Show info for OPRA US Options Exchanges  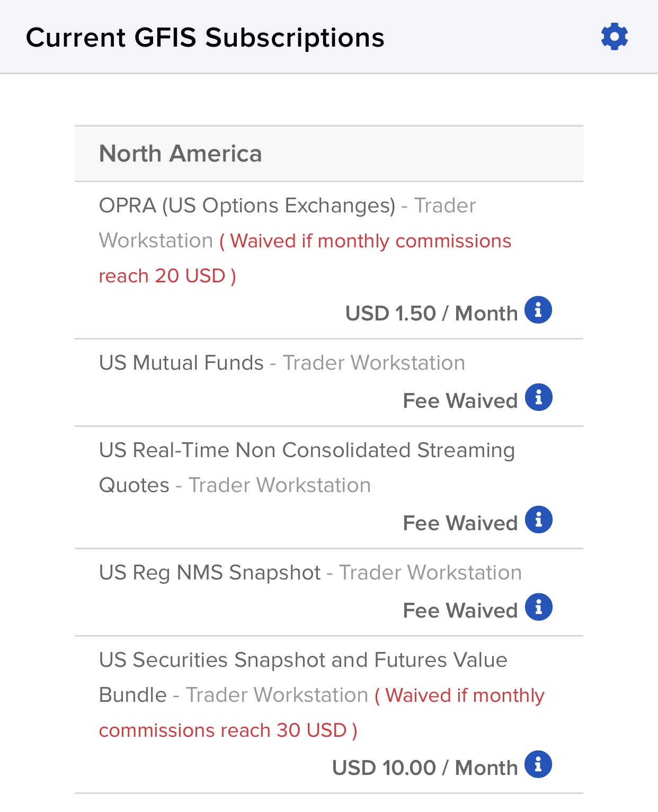[x=538, y=310]
